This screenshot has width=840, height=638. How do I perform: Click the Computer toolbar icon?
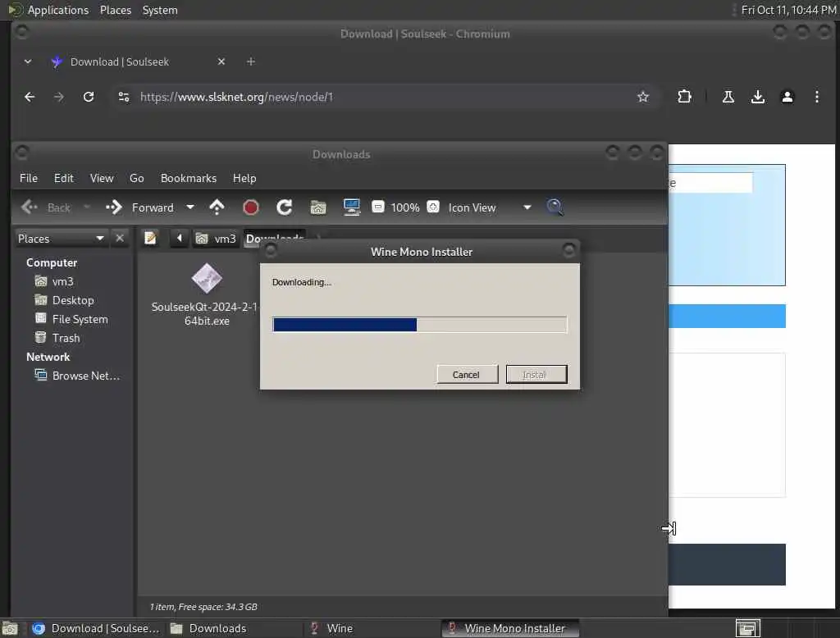(x=352, y=207)
